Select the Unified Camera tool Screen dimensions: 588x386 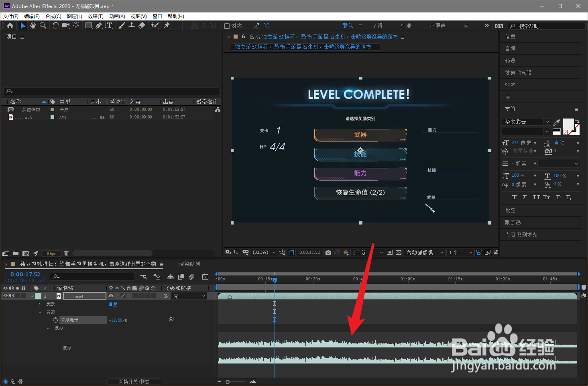tap(66, 25)
